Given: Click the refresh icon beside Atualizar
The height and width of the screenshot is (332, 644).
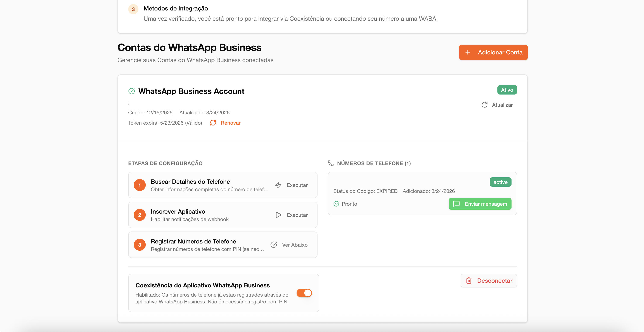Looking at the screenshot, I should pos(484,105).
